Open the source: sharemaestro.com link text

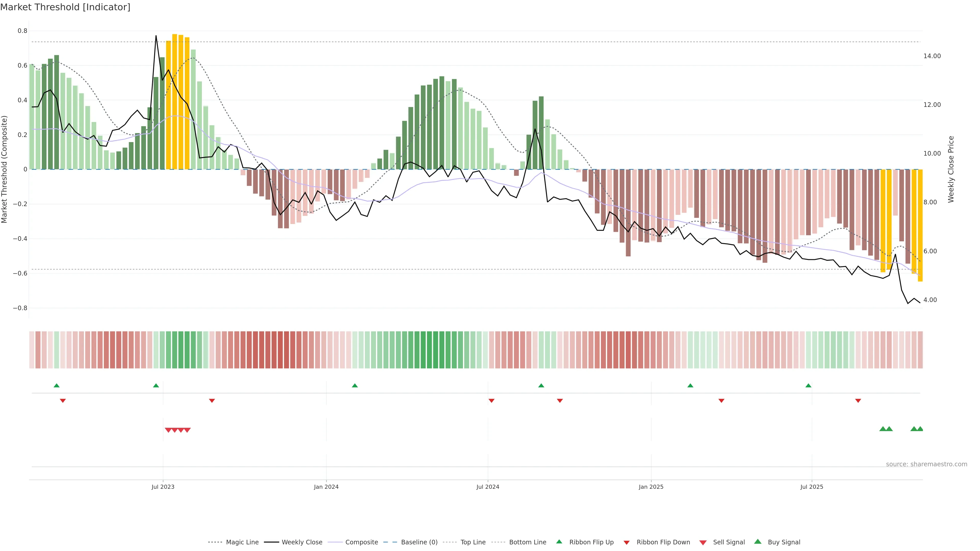pyautogui.click(x=926, y=464)
